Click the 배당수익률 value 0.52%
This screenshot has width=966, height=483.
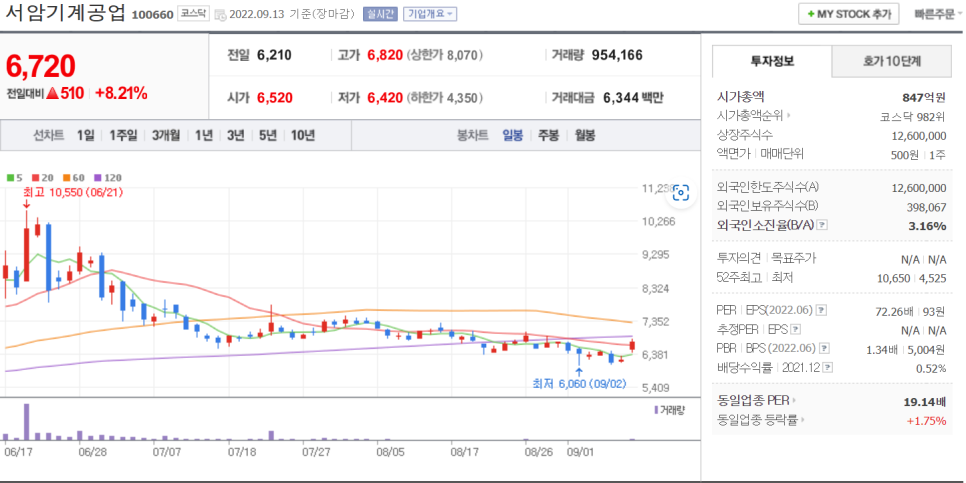pyautogui.click(x=930, y=368)
